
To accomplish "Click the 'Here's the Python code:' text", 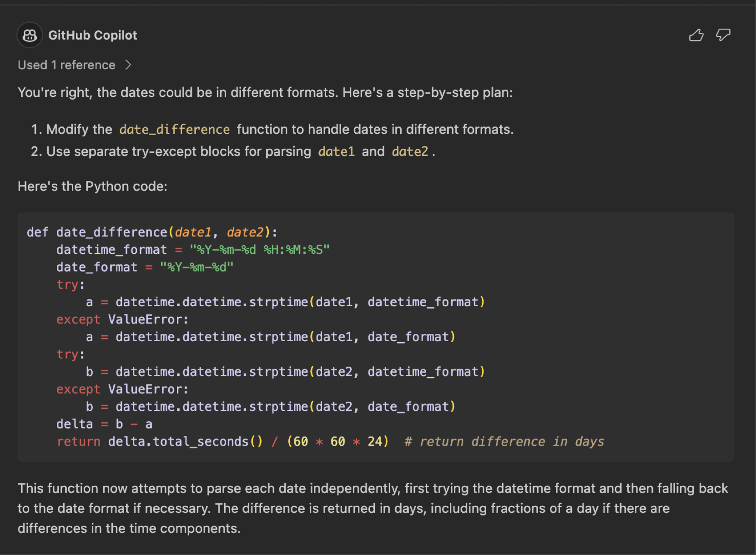I will tap(92, 187).
